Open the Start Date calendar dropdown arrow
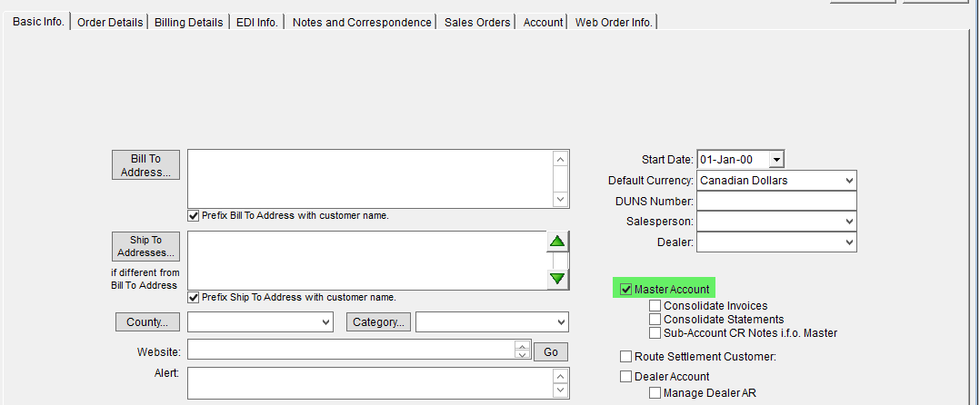980x405 pixels. click(775, 160)
